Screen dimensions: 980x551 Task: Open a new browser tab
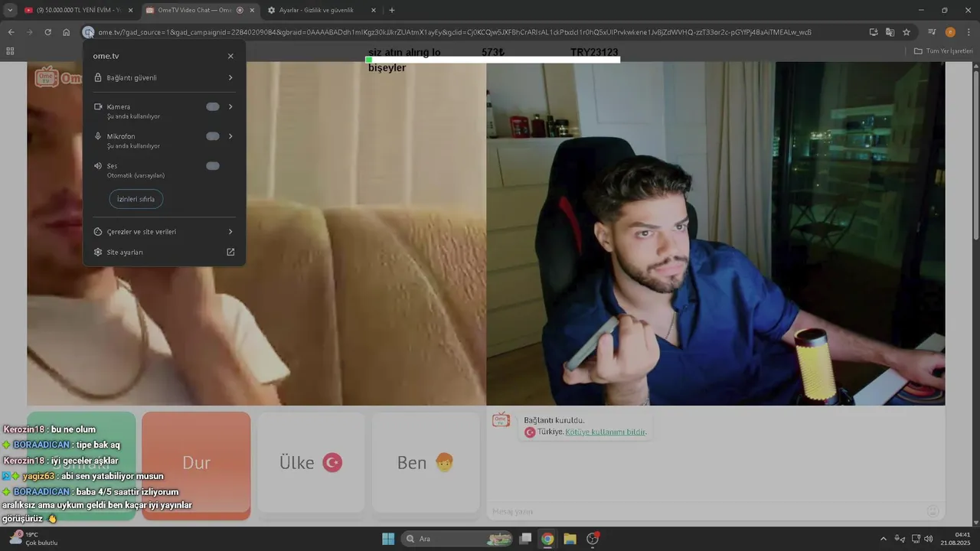392,10
